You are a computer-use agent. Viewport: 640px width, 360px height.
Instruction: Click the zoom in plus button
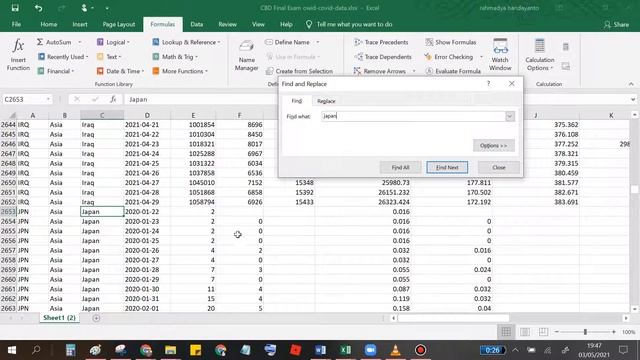(613, 332)
